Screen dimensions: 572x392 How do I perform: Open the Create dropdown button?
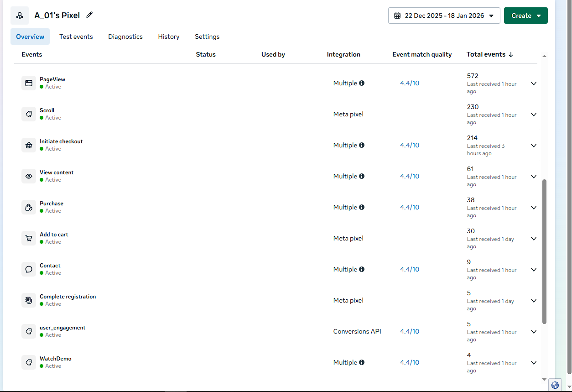point(525,16)
